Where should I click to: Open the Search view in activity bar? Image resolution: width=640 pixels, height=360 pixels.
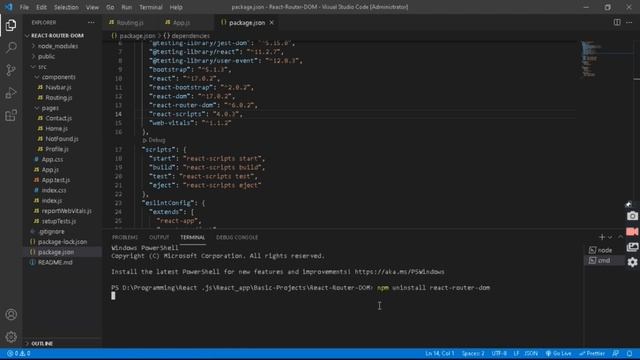pos(11,48)
